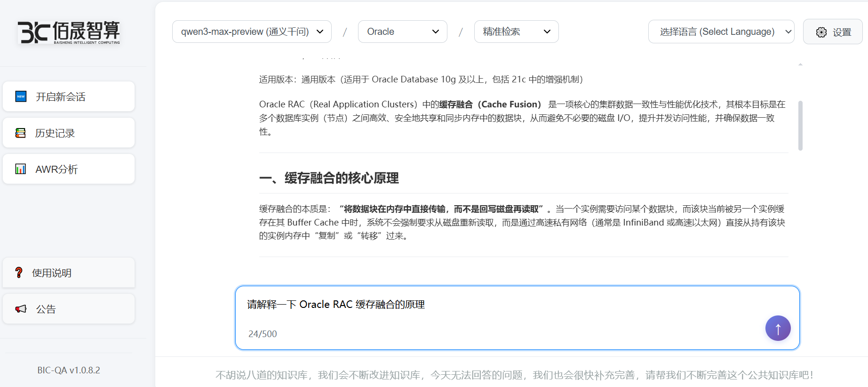This screenshot has height=387, width=868.
Task: Click the 24/500 character counter
Action: (x=263, y=334)
